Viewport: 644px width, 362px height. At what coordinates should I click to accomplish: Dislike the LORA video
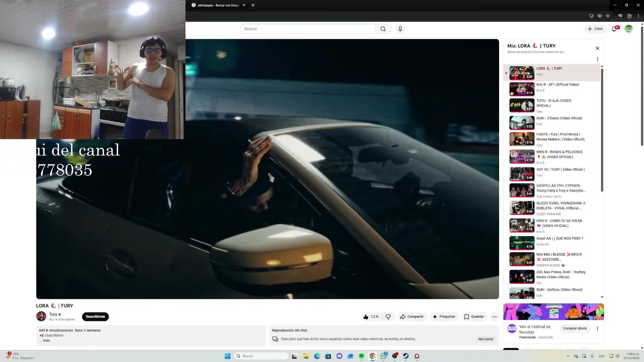click(388, 317)
